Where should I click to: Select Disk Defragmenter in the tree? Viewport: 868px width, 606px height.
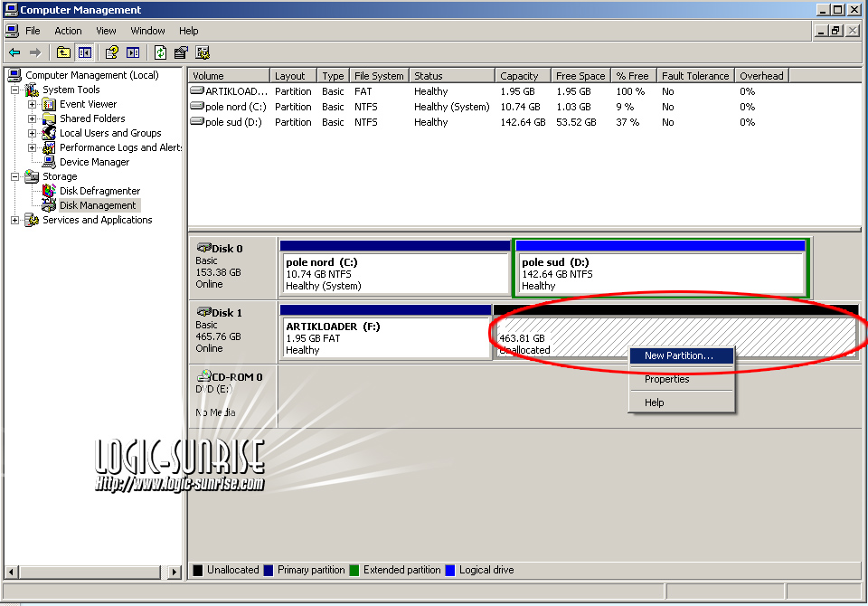tap(99, 191)
